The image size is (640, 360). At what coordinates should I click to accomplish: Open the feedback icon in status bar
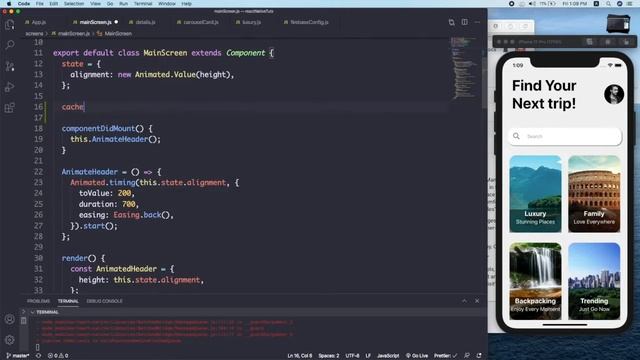pyautogui.click(x=467, y=356)
